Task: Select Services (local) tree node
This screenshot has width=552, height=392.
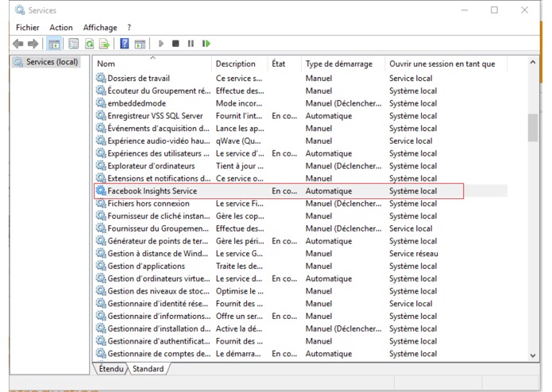Action: click(46, 62)
